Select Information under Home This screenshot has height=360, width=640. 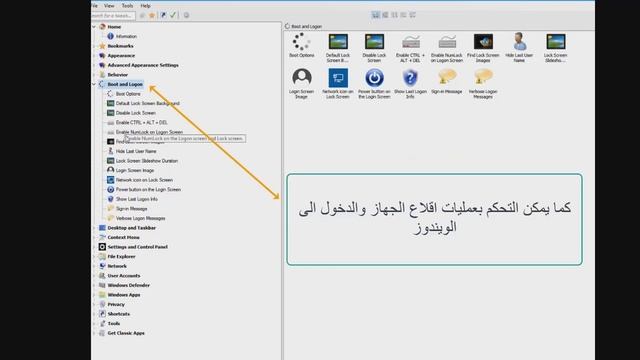click(126, 36)
